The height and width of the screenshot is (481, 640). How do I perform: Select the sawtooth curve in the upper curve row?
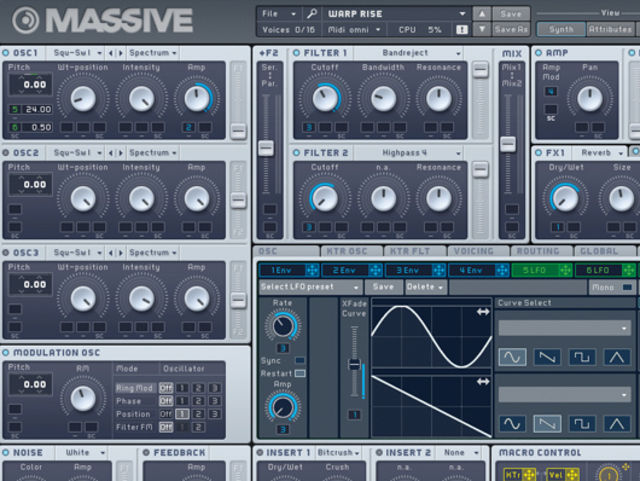pos(547,357)
